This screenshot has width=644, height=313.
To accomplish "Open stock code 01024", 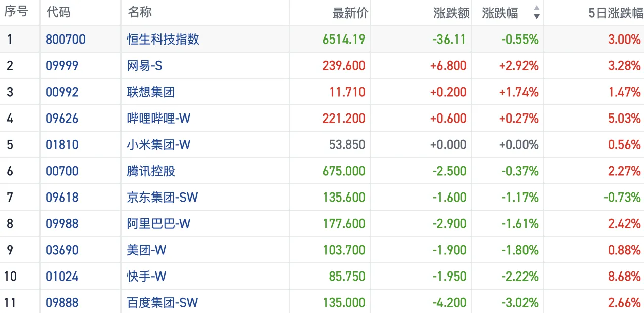I will 62,277.
